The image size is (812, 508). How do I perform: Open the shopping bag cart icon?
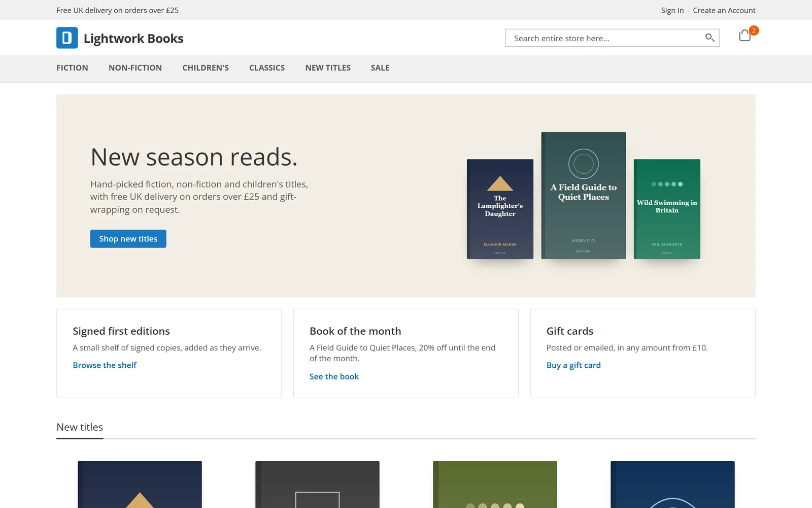745,35
